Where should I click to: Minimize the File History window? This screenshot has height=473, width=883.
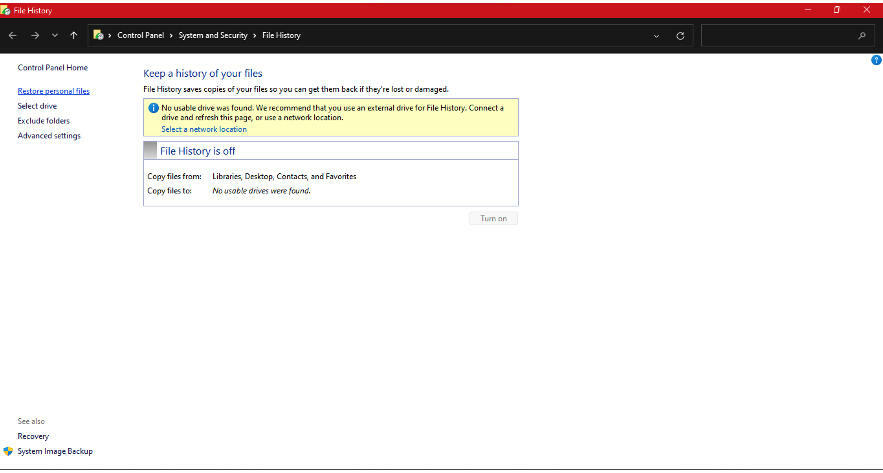coord(808,10)
